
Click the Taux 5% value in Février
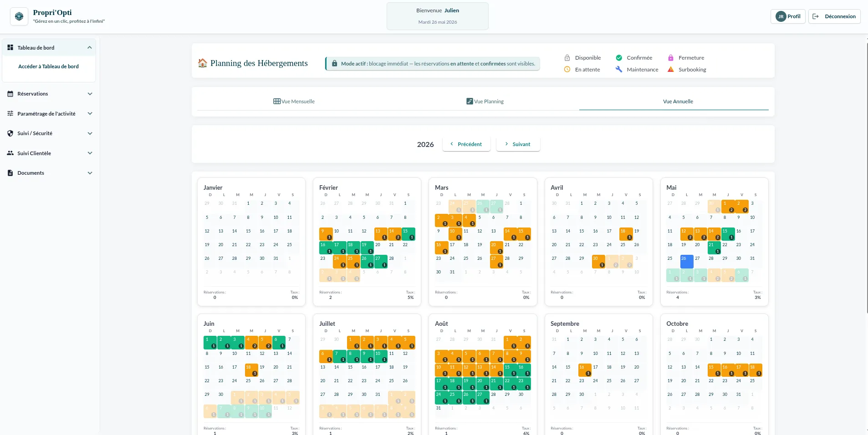tap(410, 298)
